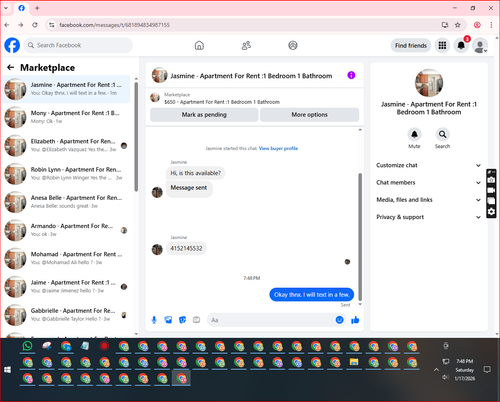Viewport: 500px width, 402px height.
Task: Open the Friends icon in top navigation
Action: (246, 45)
